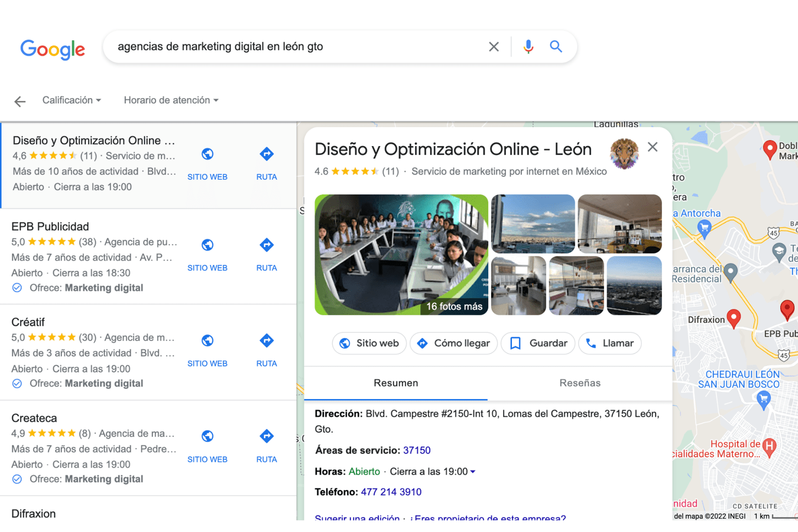Click the (11) reviews count in detail panel
The height and width of the screenshot is (532, 798).
(x=390, y=171)
